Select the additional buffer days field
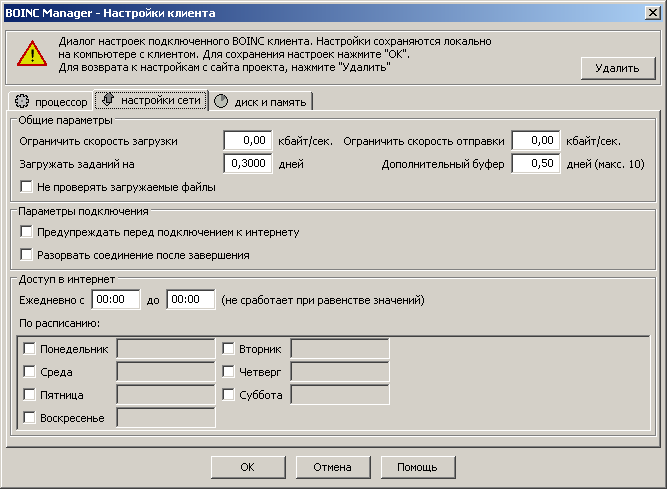 tap(535, 164)
